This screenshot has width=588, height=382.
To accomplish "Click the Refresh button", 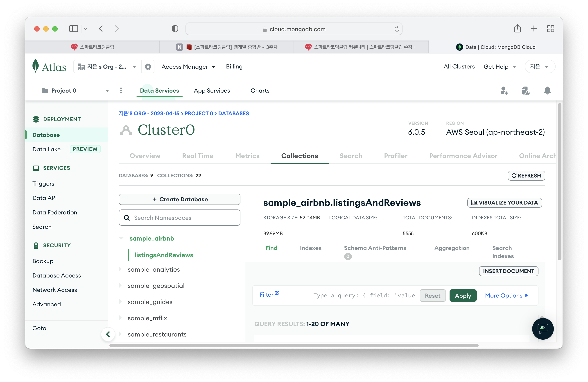I will click(x=526, y=175).
